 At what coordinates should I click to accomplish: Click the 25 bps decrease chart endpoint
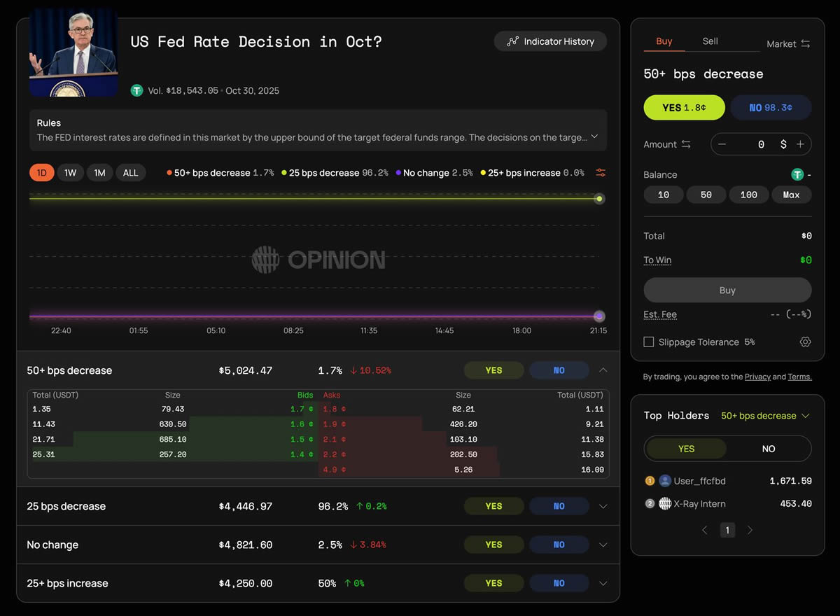coord(599,199)
